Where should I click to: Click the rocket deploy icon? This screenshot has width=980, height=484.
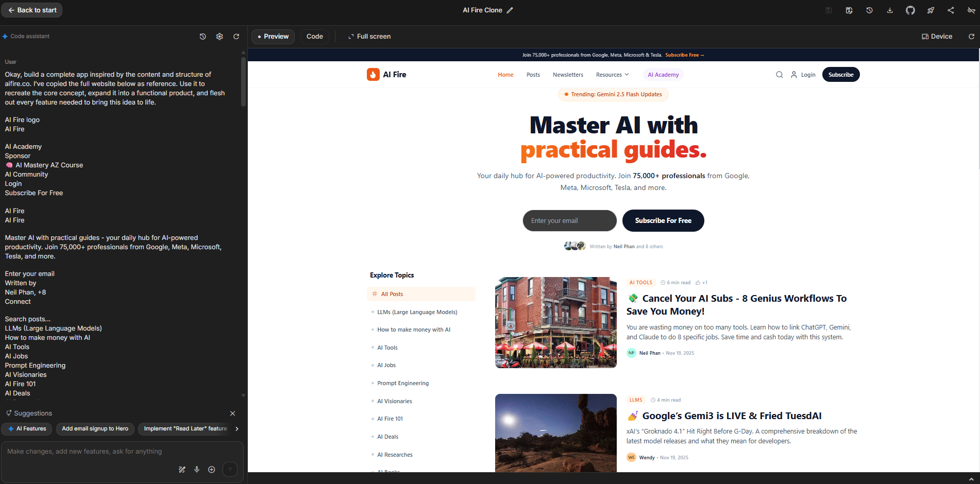pos(931,10)
